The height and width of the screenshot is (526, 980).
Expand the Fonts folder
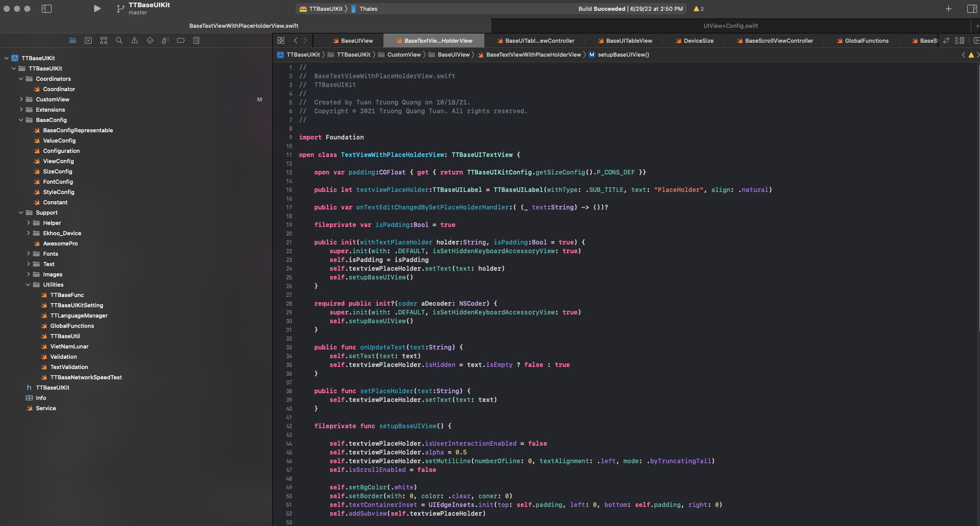(x=28, y=254)
